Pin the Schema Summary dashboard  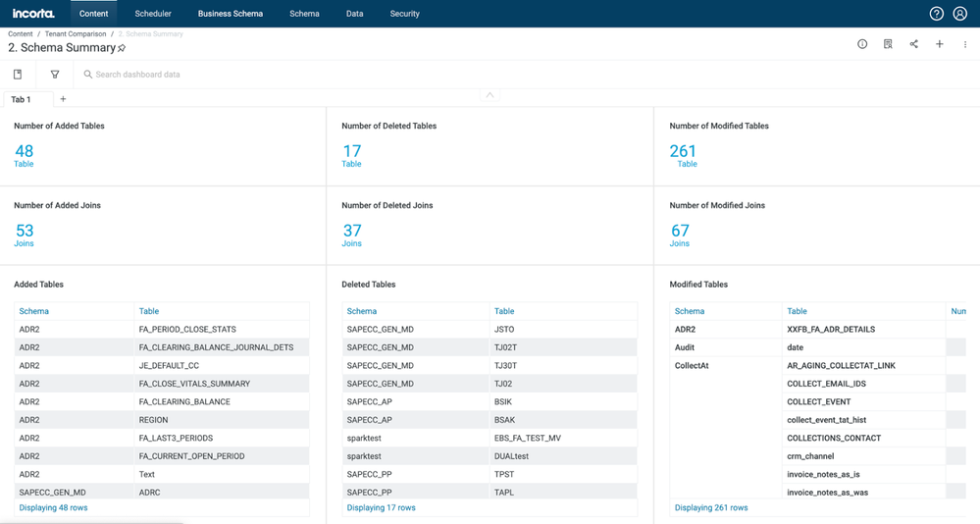122,48
